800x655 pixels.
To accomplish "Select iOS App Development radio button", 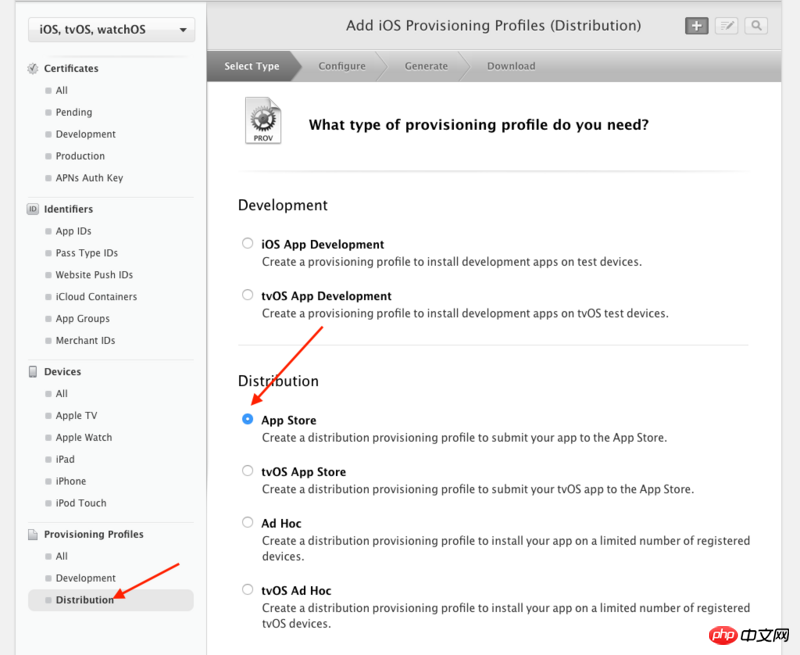I will click(247, 243).
